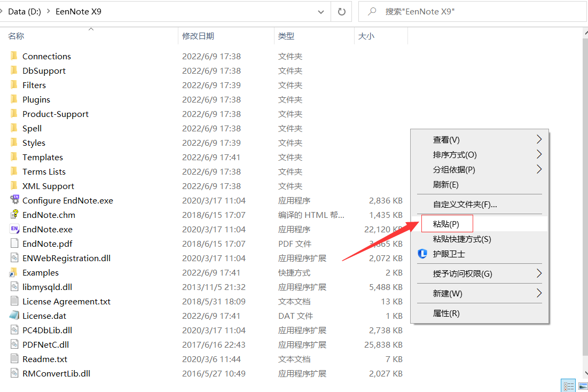Click the libmysqld.dll file icon

(14, 287)
